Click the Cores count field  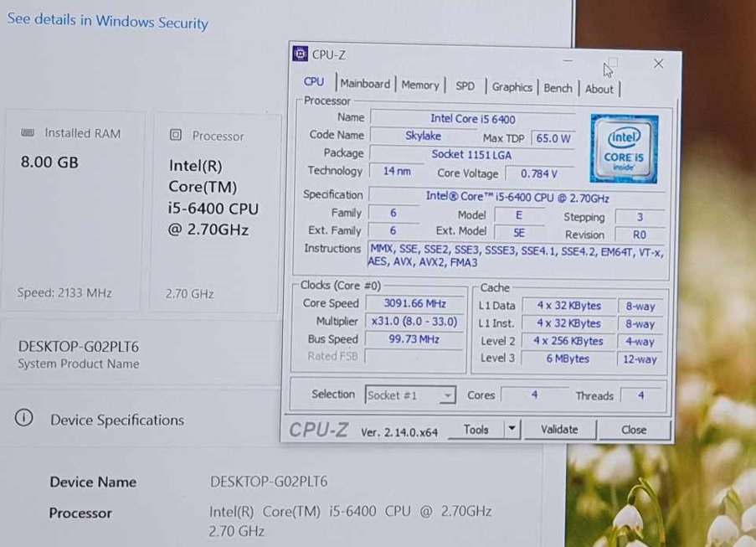pos(534,395)
